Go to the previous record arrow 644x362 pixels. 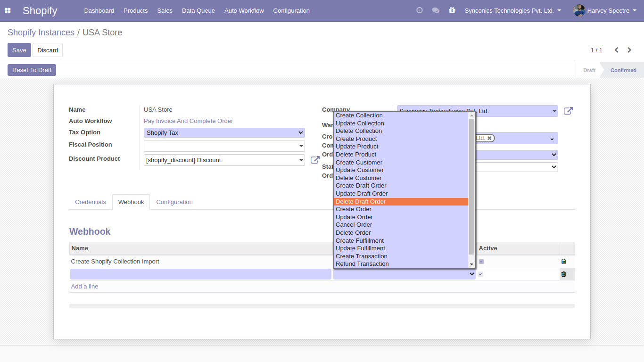pos(616,50)
